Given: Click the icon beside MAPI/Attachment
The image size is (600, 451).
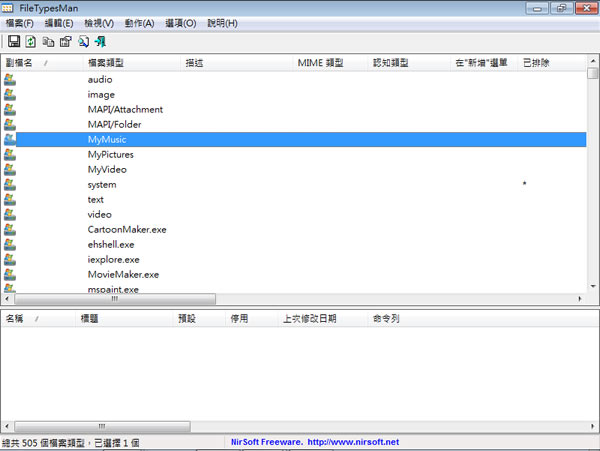Looking at the screenshot, I should click(10, 109).
